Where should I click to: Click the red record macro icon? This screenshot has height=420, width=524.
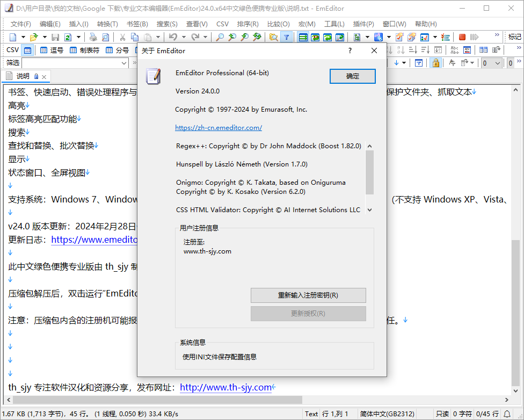(x=462, y=37)
